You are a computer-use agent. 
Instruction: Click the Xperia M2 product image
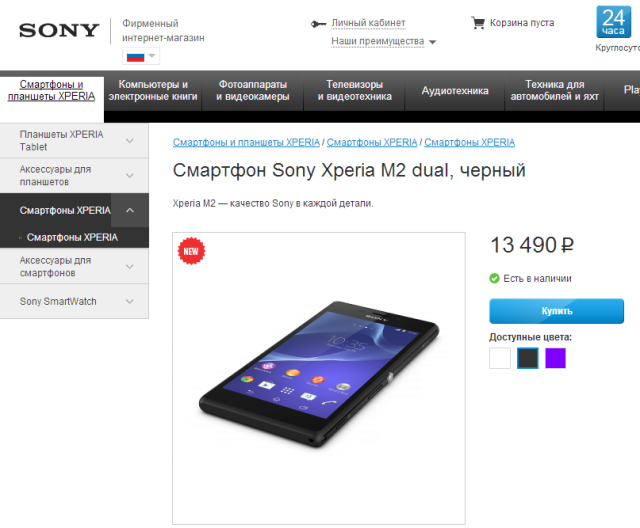(319, 378)
